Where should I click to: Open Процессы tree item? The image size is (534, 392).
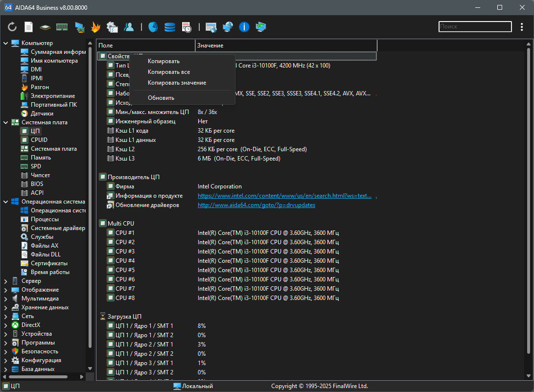click(x=45, y=219)
